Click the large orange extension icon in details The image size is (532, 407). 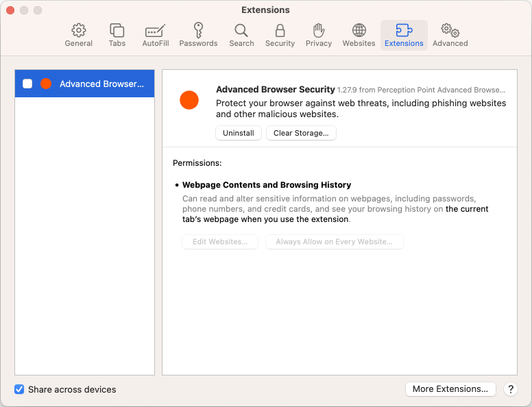(x=189, y=100)
